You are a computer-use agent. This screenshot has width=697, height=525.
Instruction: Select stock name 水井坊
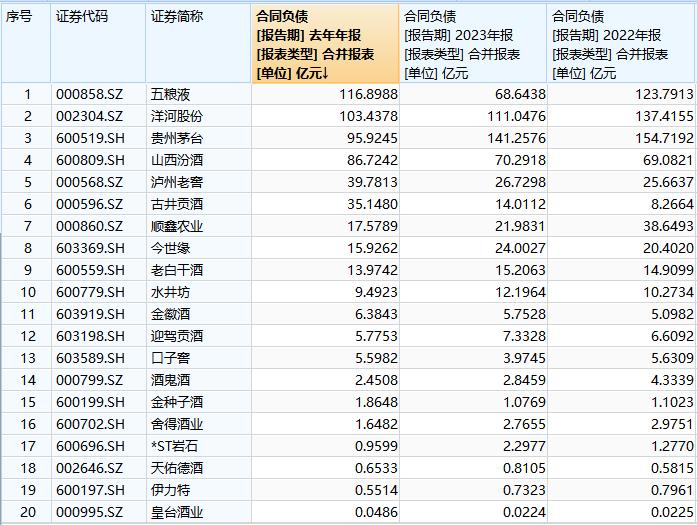[170, 292]
